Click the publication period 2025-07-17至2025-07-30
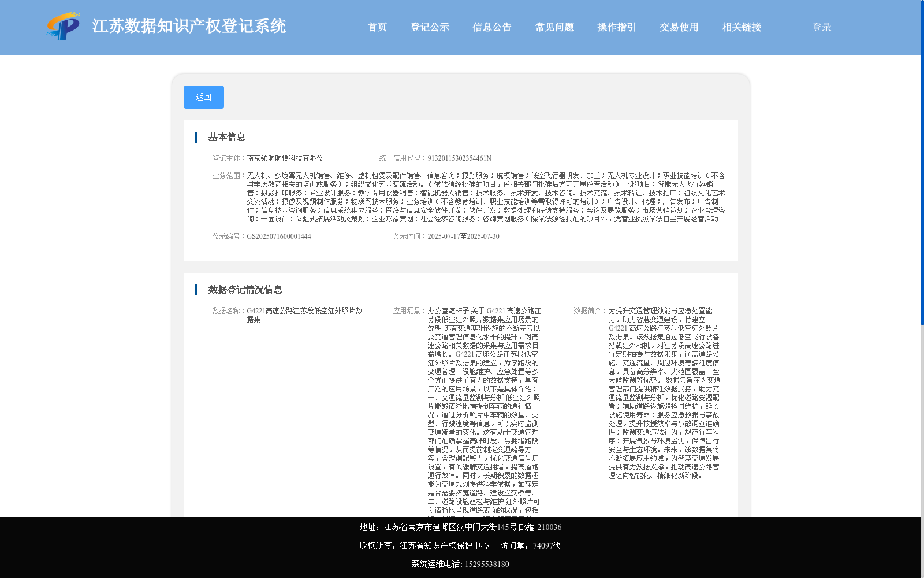924x578 pixels. pyautogui.click(x=463, y=236)
